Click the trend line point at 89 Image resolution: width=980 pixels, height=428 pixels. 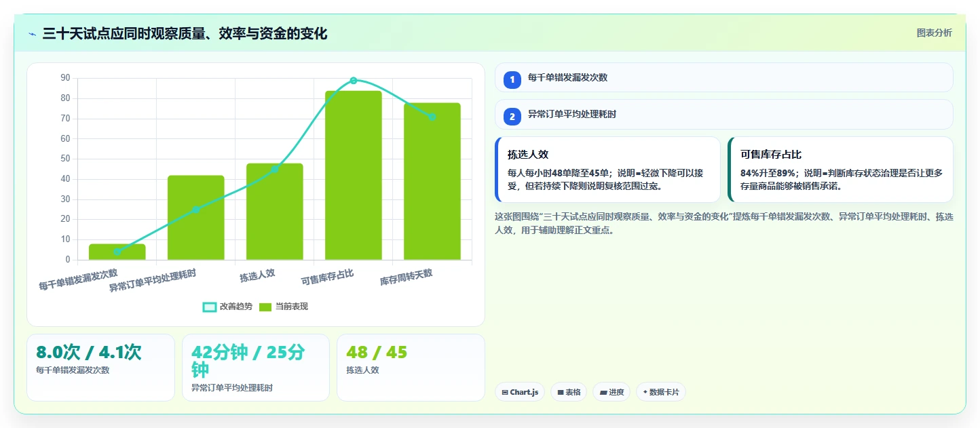[354, 81]
